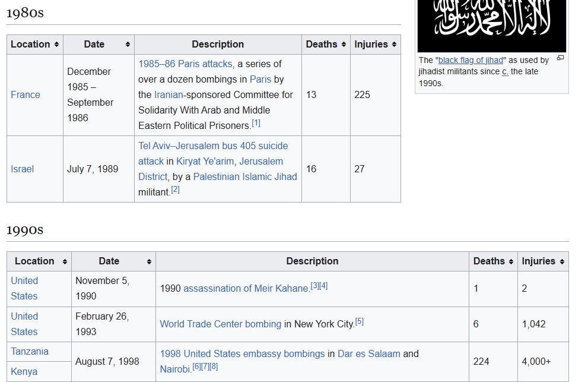Open the Dar es Salaam link

pyautogui.click(x=368, y=354)
